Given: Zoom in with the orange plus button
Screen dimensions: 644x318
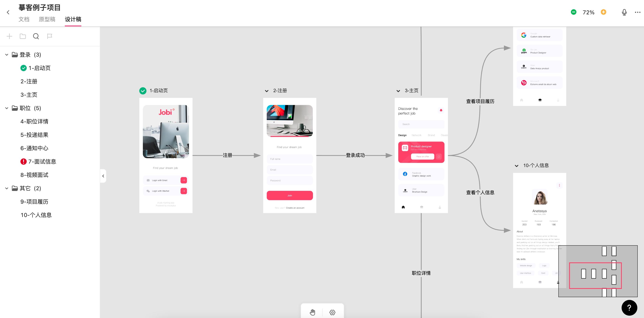Looking at the screenshot, I should [x=604, y=12].
